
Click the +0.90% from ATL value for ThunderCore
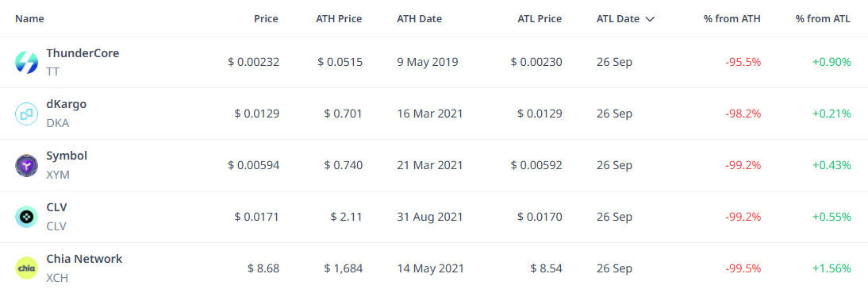[832, 62]
